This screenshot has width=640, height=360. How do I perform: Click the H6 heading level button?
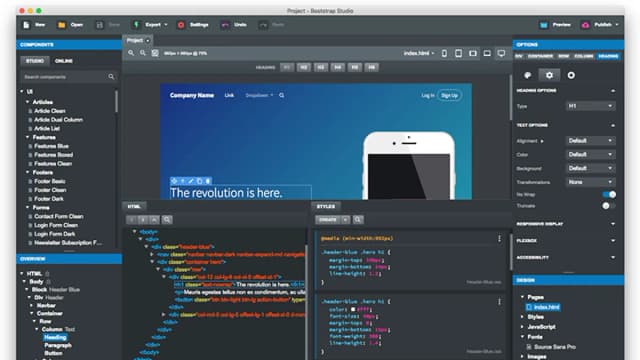pyautogui.click(x=372, y=67)
